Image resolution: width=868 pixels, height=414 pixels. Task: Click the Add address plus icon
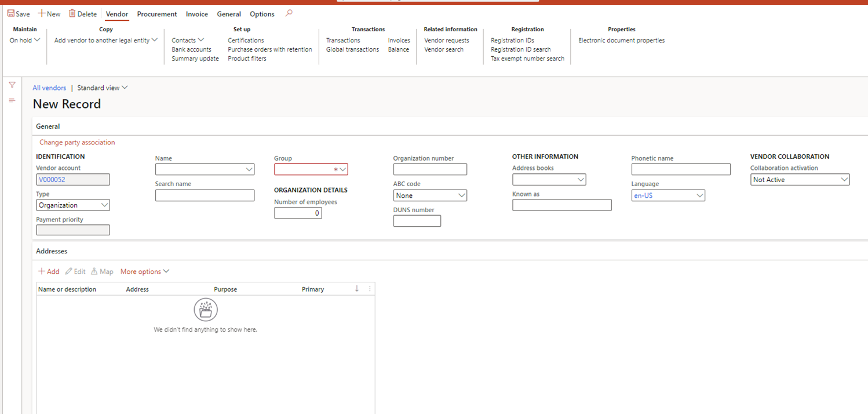pos(42,271)
